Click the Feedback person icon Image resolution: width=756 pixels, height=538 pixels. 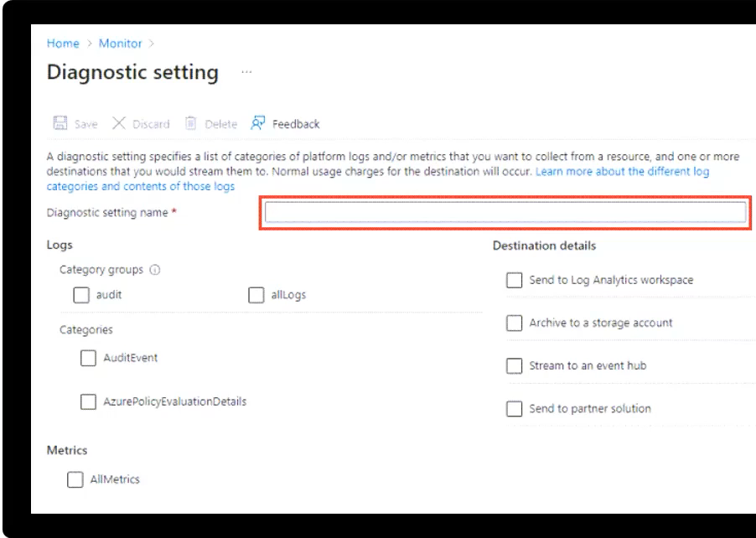(x=258, y=123)
